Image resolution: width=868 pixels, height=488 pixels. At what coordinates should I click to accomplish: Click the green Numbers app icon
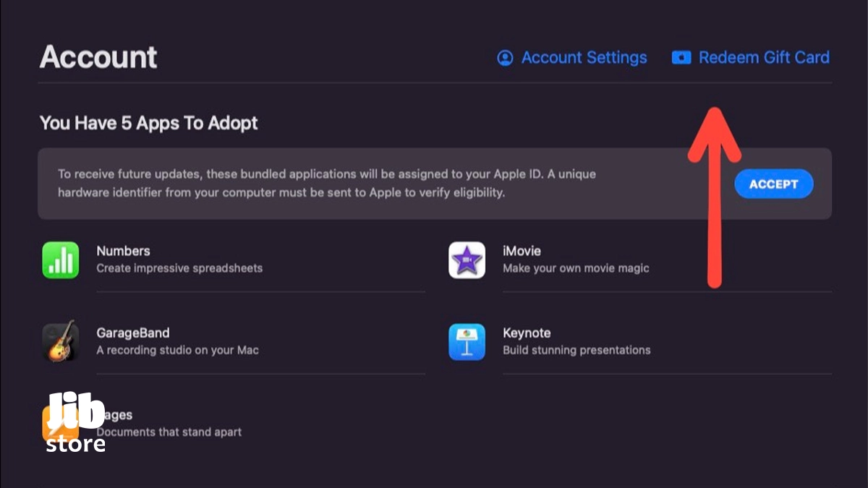pos(61,260)
